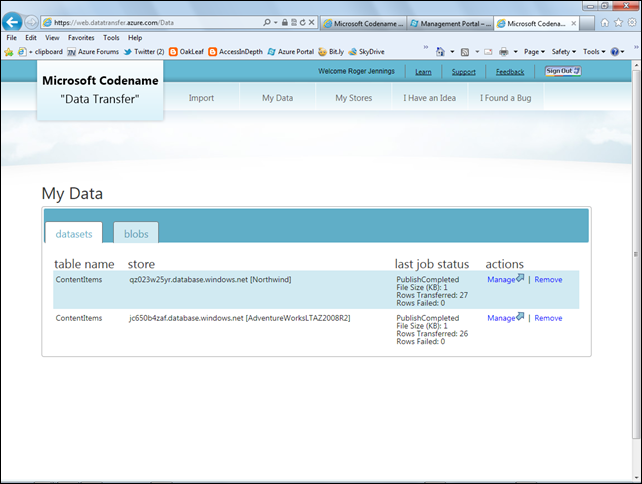Click the command bar Home page icon
The width and height of the screenshot is (642, 484).
click(x=440, y=52)
